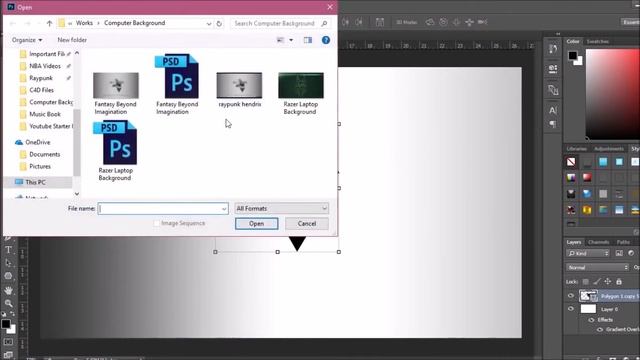Lock all for the selected layer
Screen dimensions: 640x360
pyautogui.click(x=619, y=282)
